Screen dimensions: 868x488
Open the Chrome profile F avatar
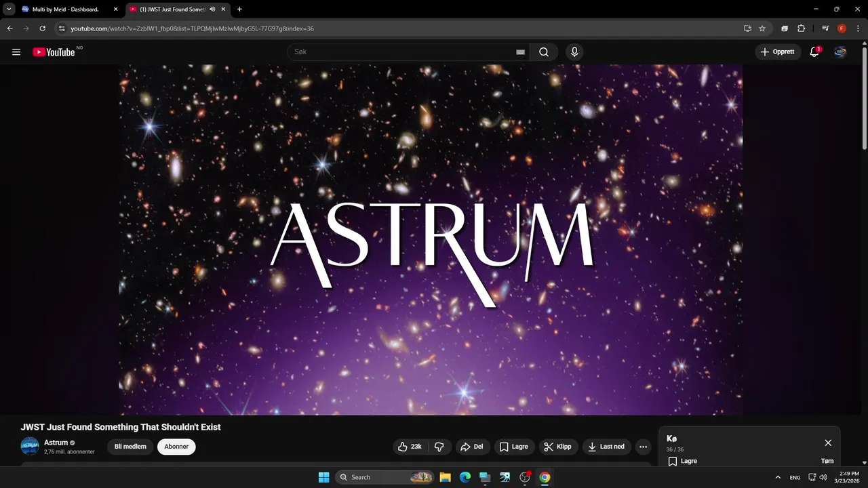(842, 28)
